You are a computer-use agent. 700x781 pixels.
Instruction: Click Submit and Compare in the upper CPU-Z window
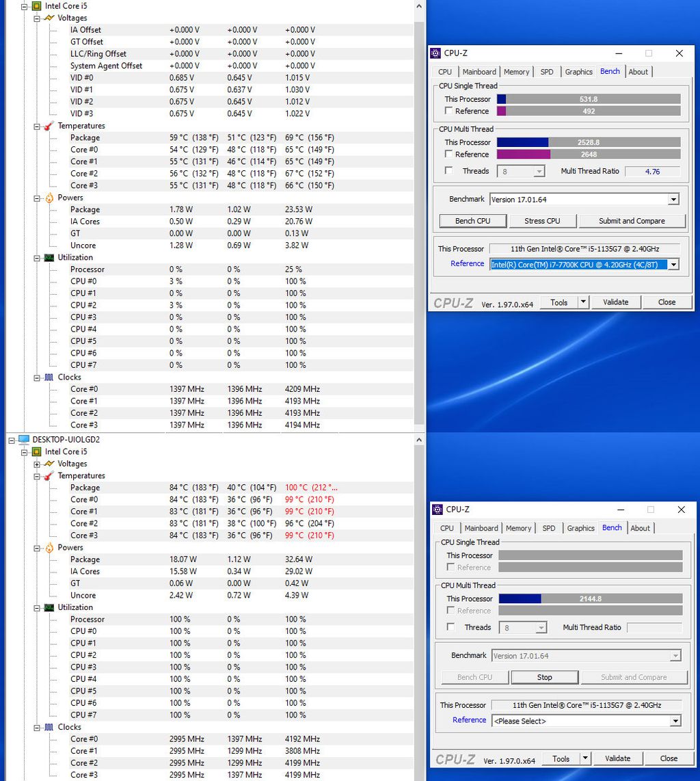click(x=632, y=221)
